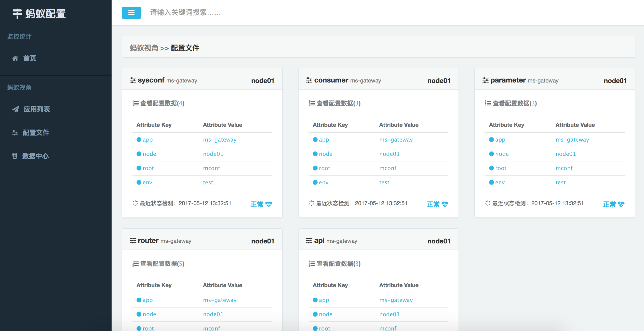Screen dimensions: 644x331
Task: Click 蚂蚁视角 breadcrumb link
Action: 144,48
